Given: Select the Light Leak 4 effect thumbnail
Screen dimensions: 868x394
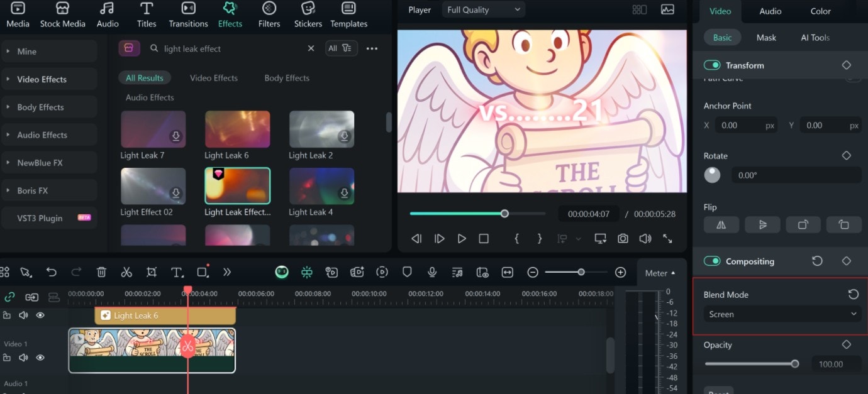Looking at the screenshot, I should 321,185.
